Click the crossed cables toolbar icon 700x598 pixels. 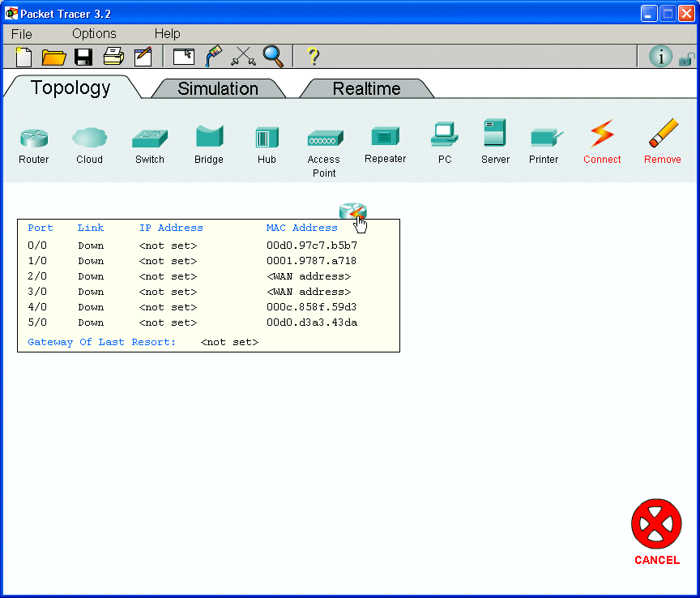(x=243, y=57)
